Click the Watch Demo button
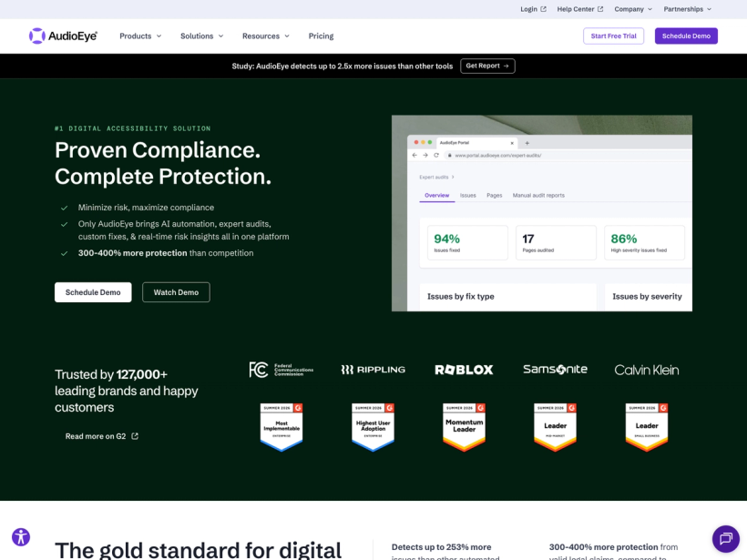 tap(176, 292)
